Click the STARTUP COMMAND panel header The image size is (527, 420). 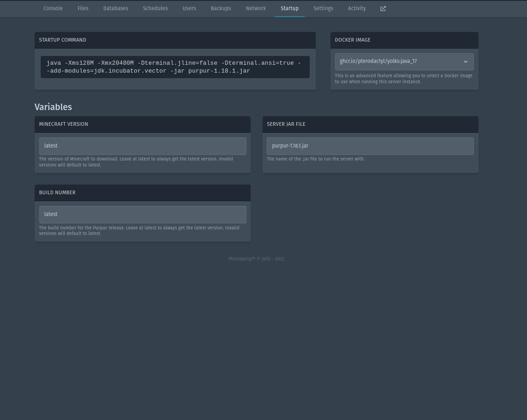point(175,40)
